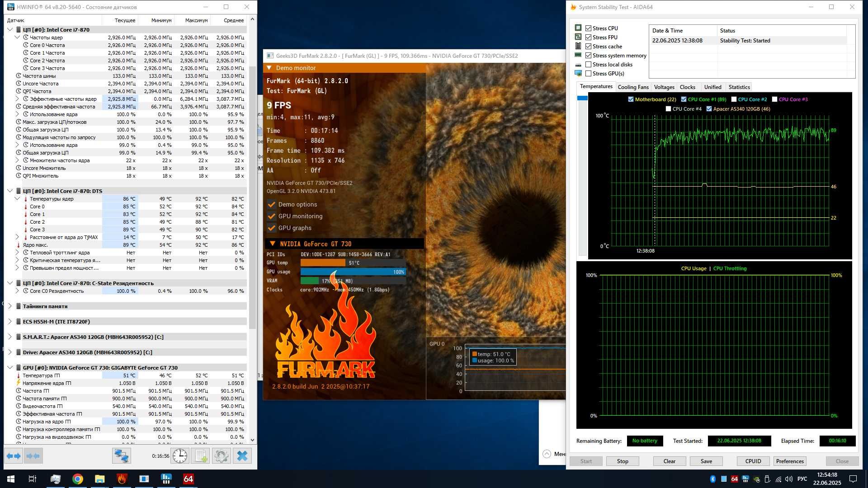Toggle Stress system memory checkbox
This screenshot has width=868, height=488.
(x=588, y=55)
